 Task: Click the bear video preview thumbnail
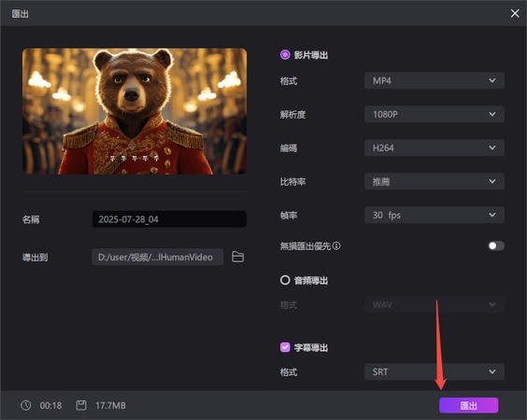[x=135, y=111]
